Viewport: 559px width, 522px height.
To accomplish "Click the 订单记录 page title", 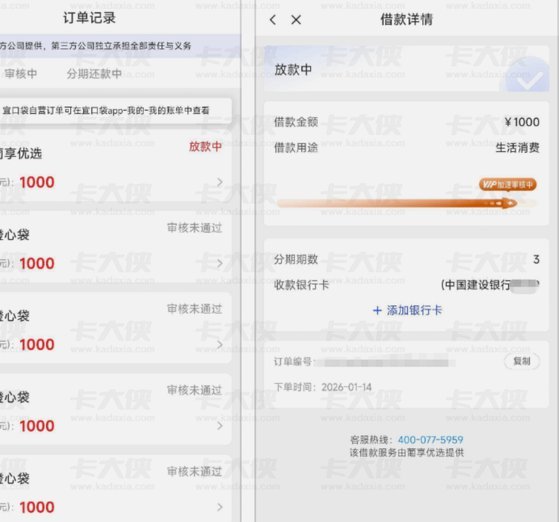I will pyautogui.click(x=89, y=18).
